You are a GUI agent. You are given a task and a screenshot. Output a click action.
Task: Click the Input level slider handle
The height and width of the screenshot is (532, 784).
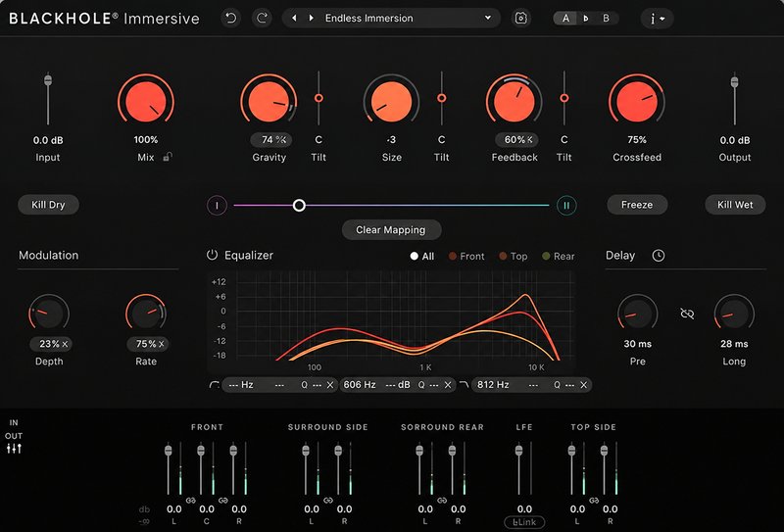(48, 80)
